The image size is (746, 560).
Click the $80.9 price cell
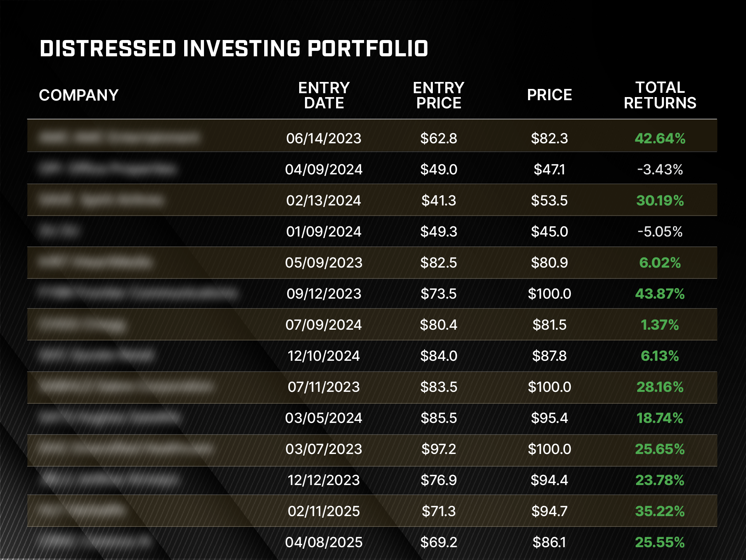(549, 263)
